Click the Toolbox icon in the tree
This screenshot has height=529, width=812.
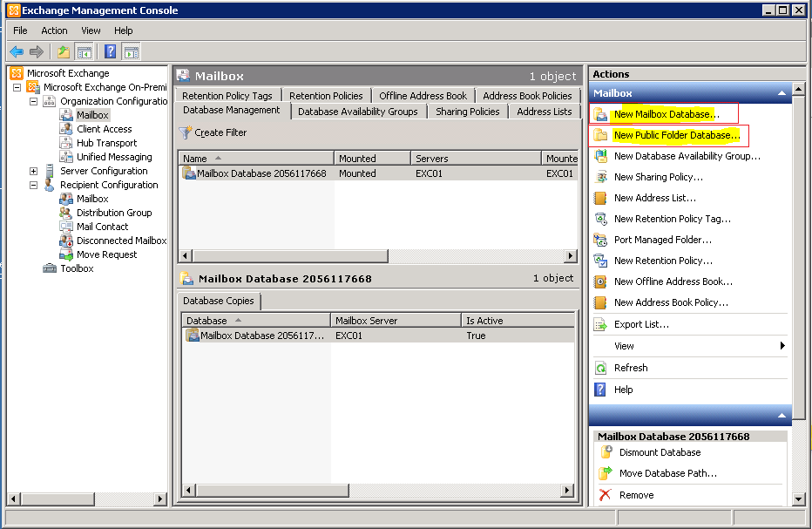[50, 268]
